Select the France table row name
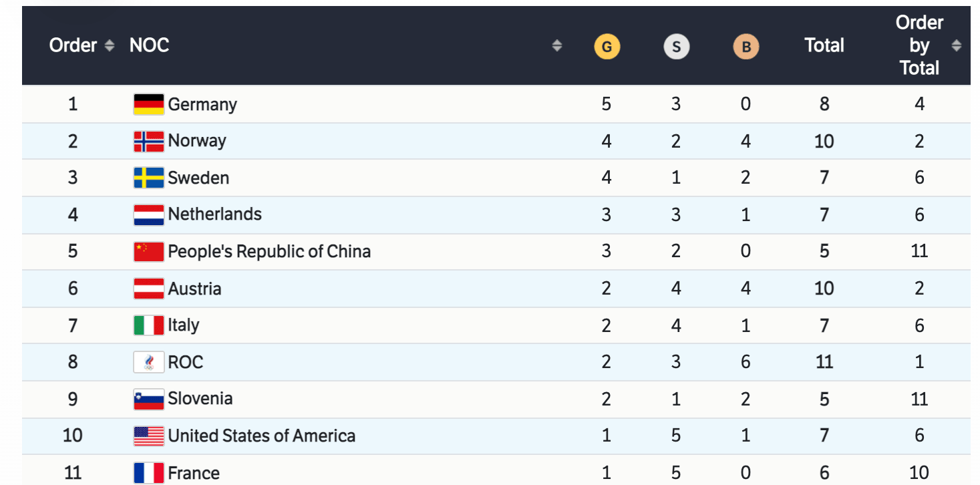The image size is (980, 485). [194, 473]
